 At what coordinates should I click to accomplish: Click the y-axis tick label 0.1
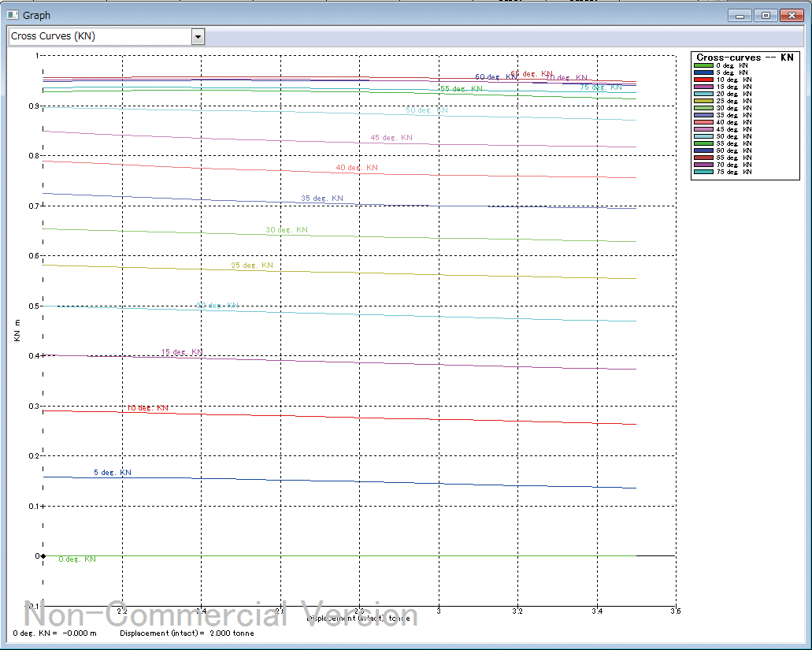click(x=34, y=506)
